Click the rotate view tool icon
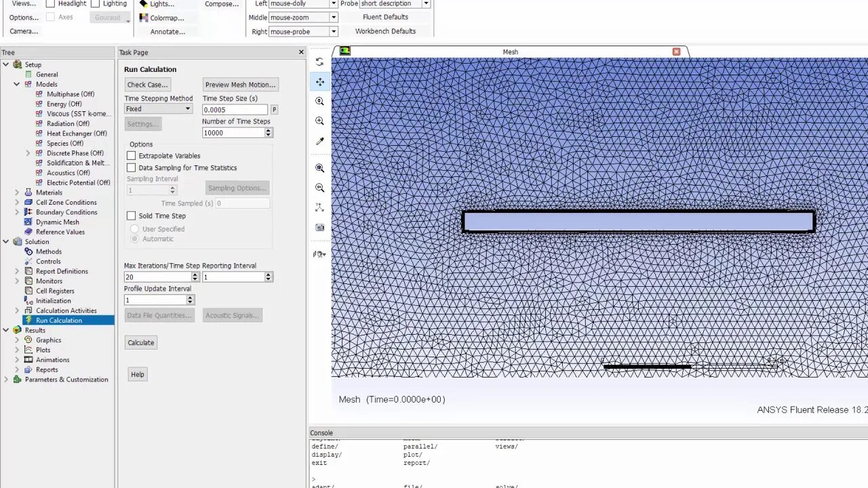Image resolution: width=868 pixels, height=488 pixels. click(319, 62)
